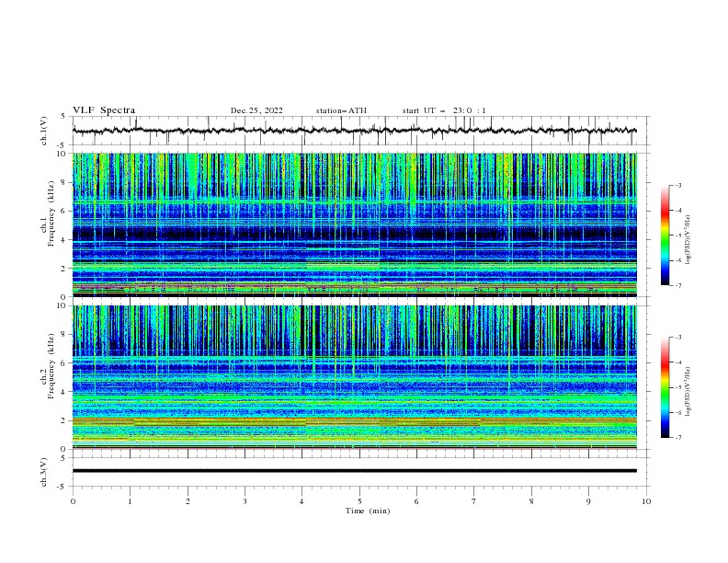Select the date text "Dec.25, 2022"
Image resolution: width=728 pixels, height=563 pixels.
[x=256, y=110]
